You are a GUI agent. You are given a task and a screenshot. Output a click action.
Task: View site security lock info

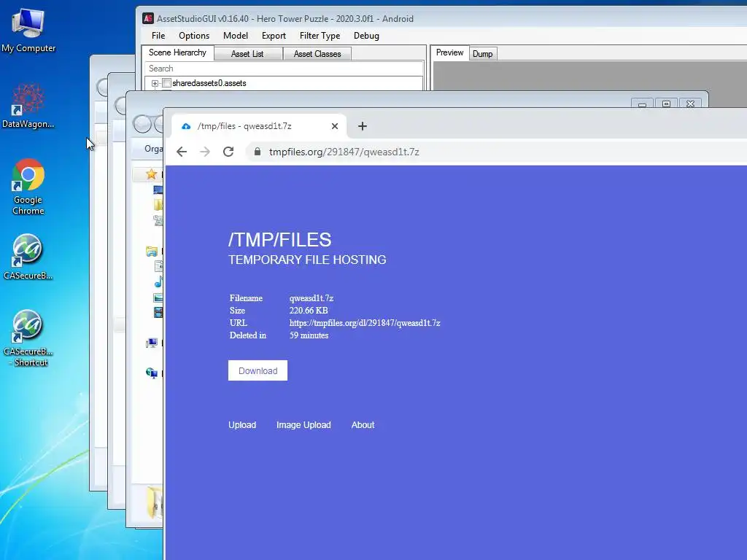[258, 152]
